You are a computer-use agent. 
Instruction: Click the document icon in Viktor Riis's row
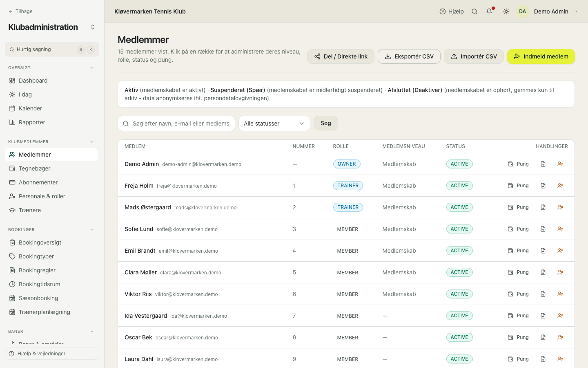point(543,294)
